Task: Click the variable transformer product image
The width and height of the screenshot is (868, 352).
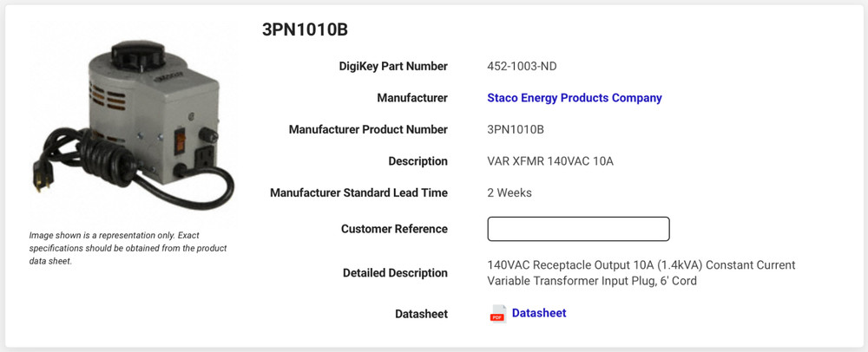Action: [130, 121]
